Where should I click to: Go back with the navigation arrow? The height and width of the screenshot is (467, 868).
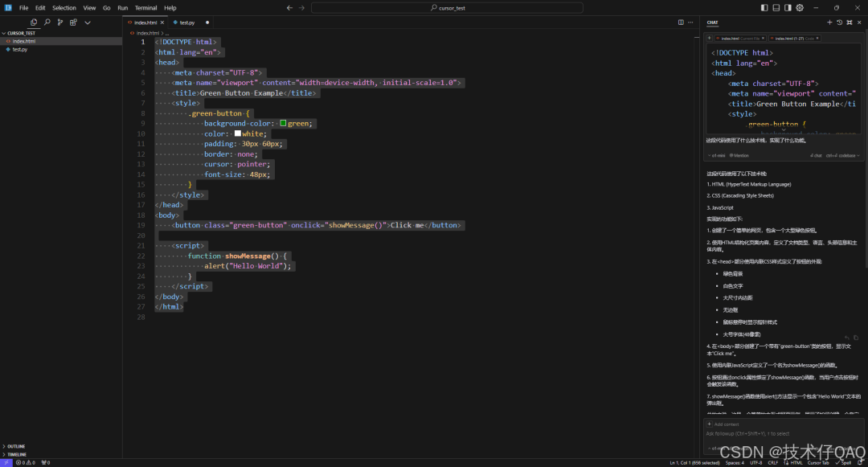[289, 8]
